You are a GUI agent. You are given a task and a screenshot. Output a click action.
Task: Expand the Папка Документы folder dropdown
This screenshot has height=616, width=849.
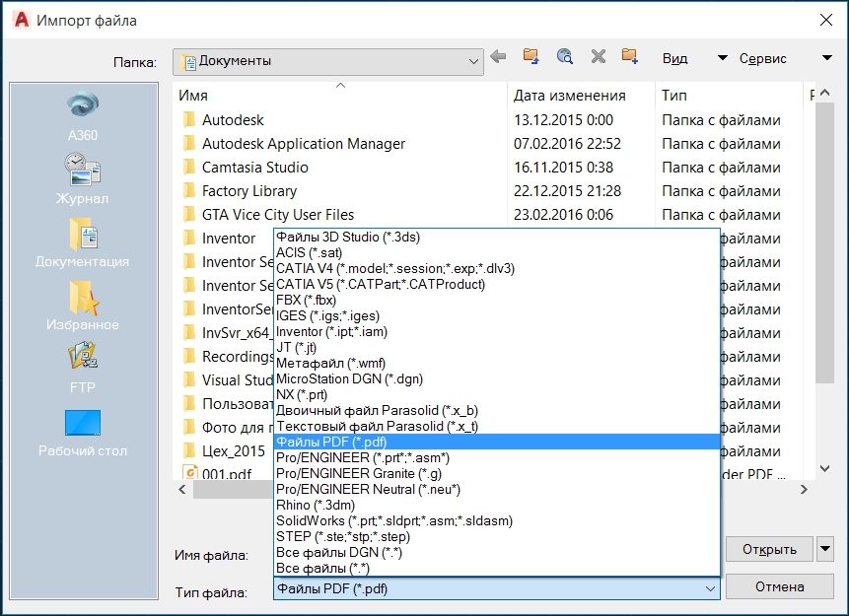(x=473, y=61)
